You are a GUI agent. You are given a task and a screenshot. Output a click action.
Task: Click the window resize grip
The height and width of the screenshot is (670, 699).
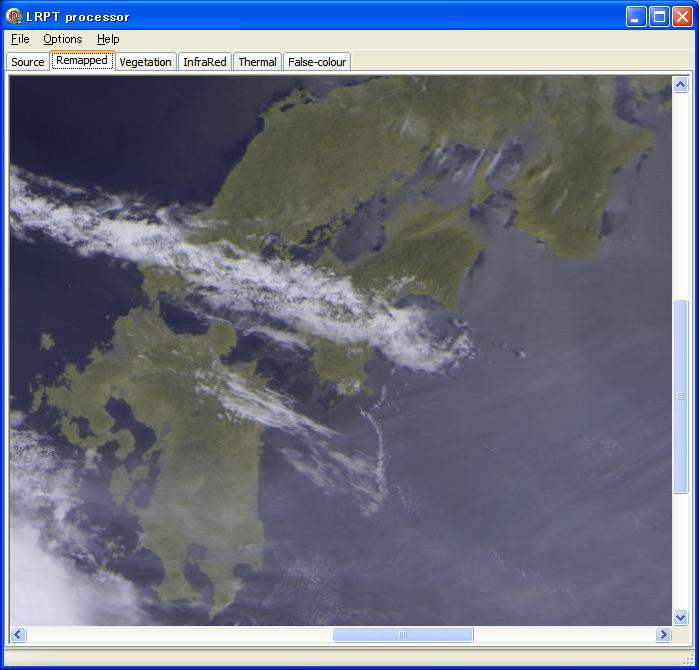[689, 659]
